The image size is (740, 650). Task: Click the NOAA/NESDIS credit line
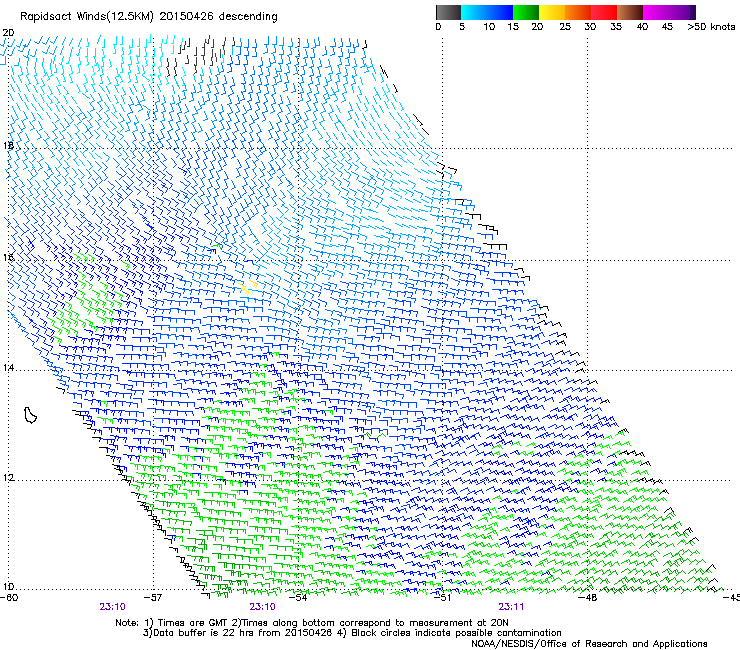[589, 643]
